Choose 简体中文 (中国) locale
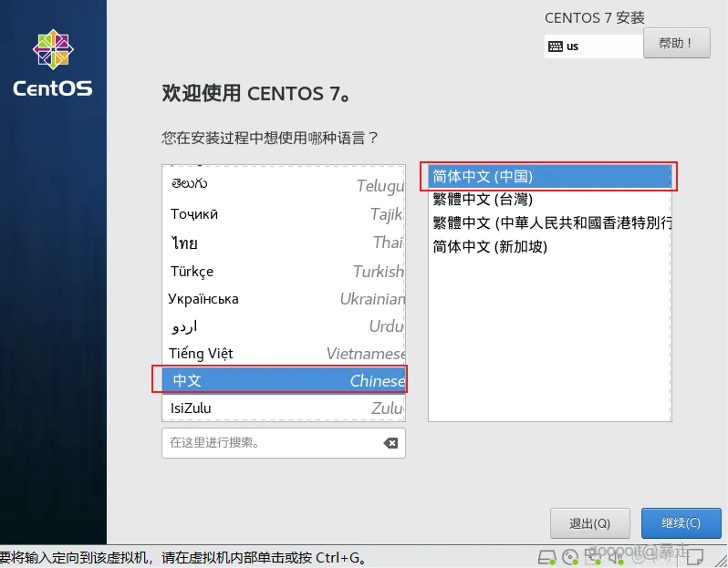Image resolution: width=728 pixels, height=568 pixels. (x=550, y=176)
